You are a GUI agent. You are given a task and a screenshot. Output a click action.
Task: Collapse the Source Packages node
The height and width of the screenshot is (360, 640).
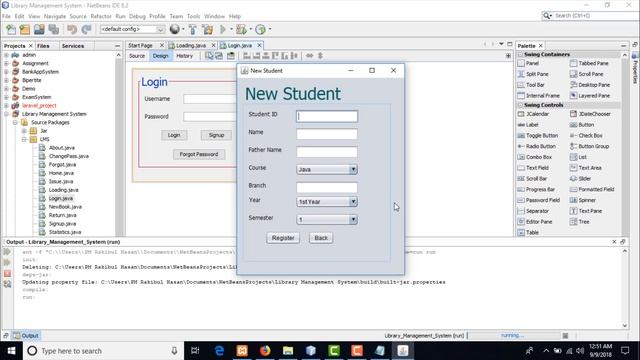tap(15, 122)
